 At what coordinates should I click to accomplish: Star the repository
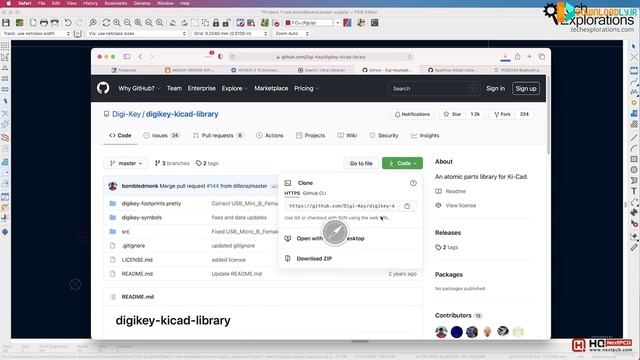[x=452, y=114]
